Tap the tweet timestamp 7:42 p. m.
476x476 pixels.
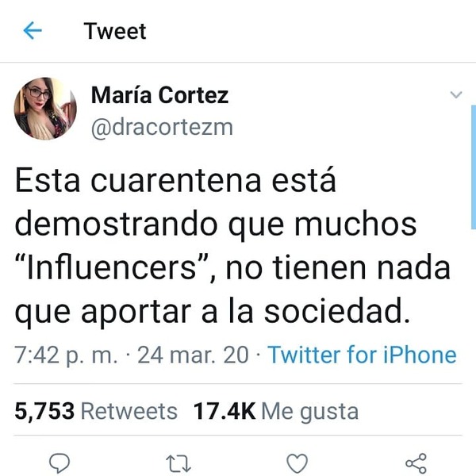(66, 355)
